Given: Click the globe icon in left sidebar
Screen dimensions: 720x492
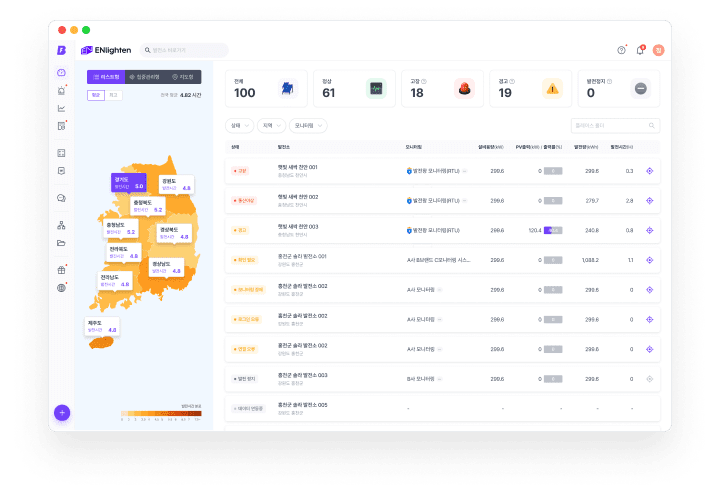Looking at the screenshot, I should tap(61, 288).
